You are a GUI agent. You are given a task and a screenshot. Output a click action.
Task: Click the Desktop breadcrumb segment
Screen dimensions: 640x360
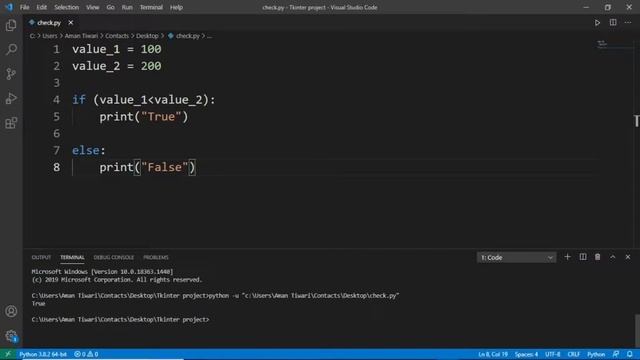click(x=147, y=36)
